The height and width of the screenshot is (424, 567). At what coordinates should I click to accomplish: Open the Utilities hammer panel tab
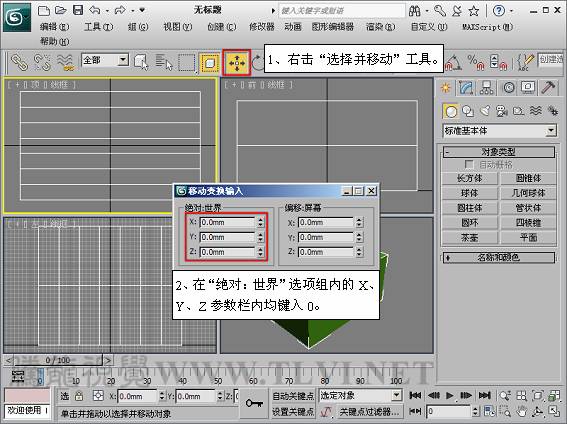549,88
